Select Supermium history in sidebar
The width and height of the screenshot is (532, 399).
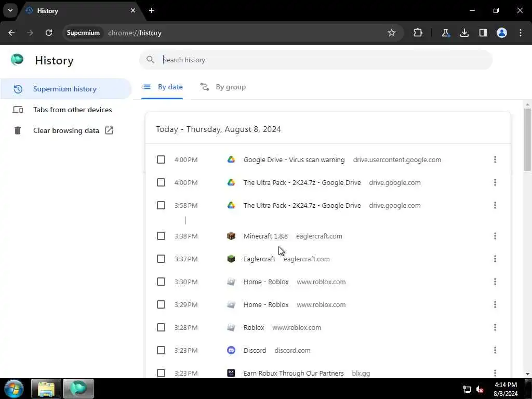[x=66, y=89]
